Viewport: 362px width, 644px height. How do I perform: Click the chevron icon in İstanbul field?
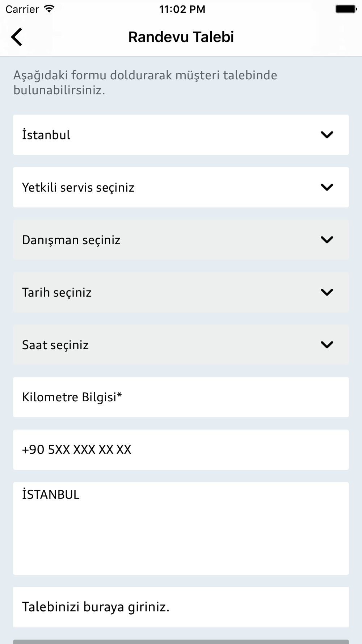coord(327,135)
